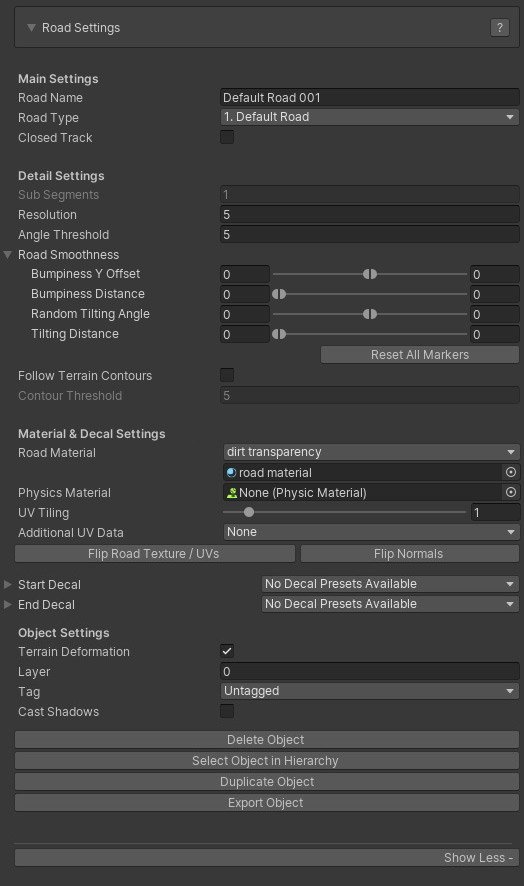Open the Road Settings help question-mark icon
The height and width of the screenshot is (886, 524).
click(x=499, y=27)
